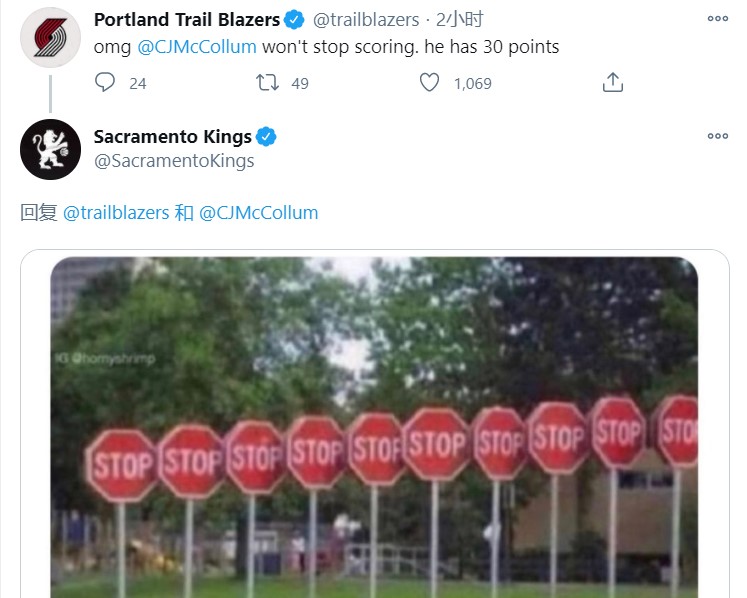The height and width of the screenshot is (598, 747).
Task: Click the 1,069 likes count
Action: pos(472,84)
